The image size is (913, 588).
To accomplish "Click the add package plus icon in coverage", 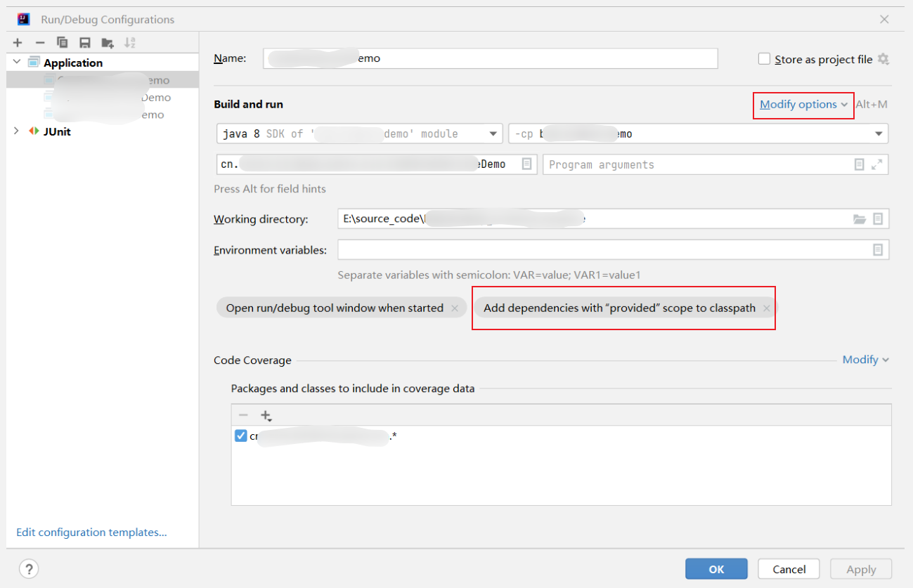I will [x=266, y=415].
